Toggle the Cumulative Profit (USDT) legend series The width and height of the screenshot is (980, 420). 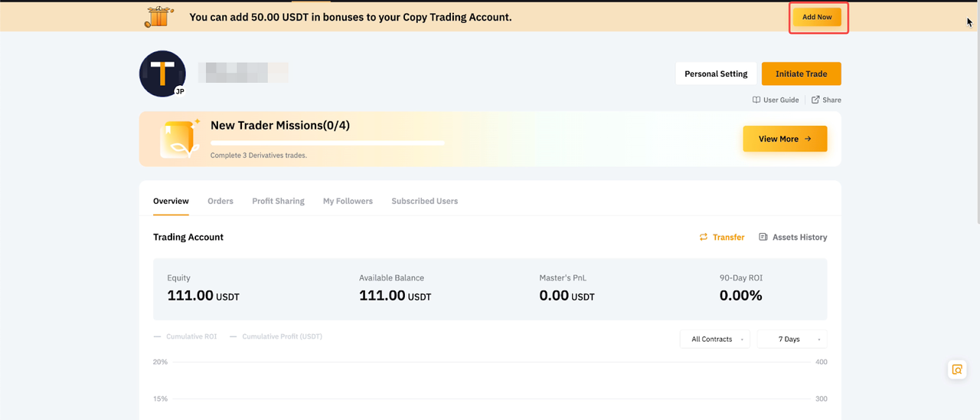[x=276, y=336]
